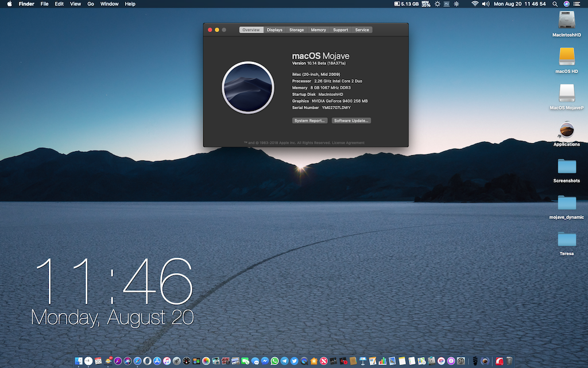Screen dimensions: 588x368
Task: Open the License Agreement link
Action: point(348,143)
